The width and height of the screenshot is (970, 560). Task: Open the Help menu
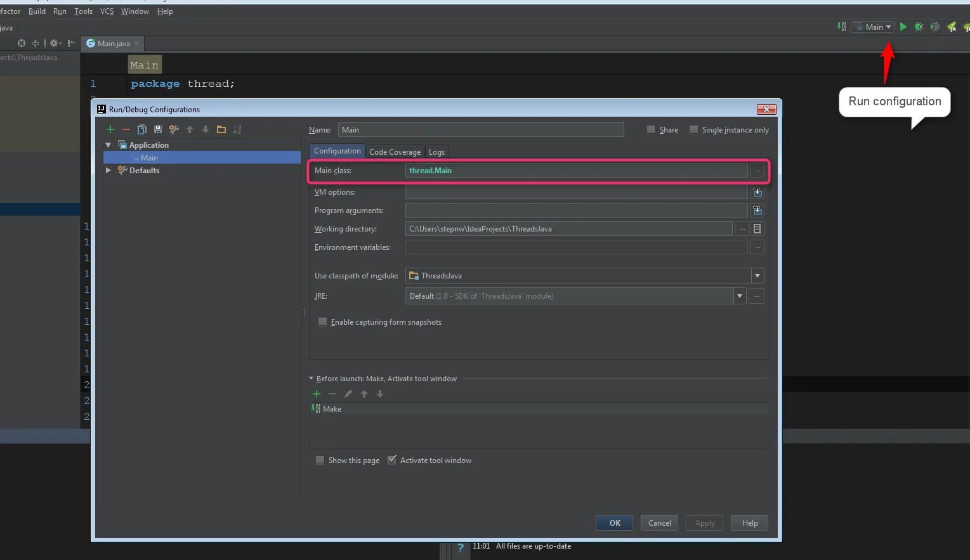point(165,11)
